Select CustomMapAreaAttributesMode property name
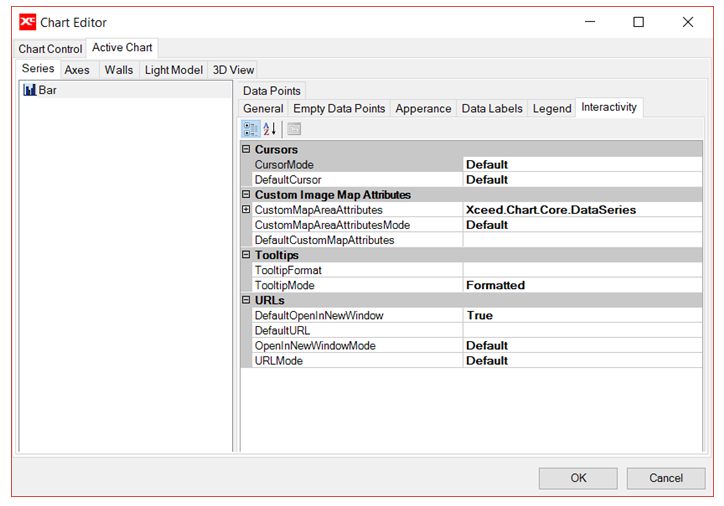This screenshot has width=724, height=506. coord(357,225)
